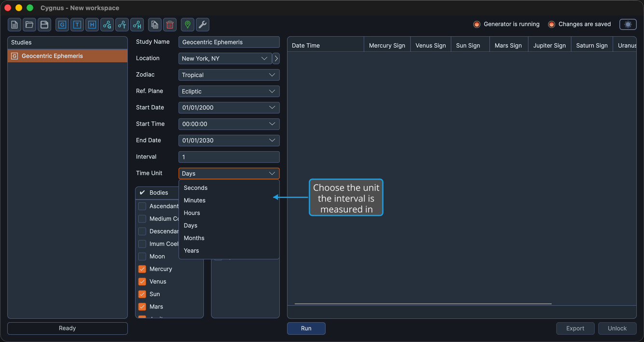Viewport: 644px width, 342px height.
Task: Open the Zodiac Tropical dropdown
Action: (229, 75)
